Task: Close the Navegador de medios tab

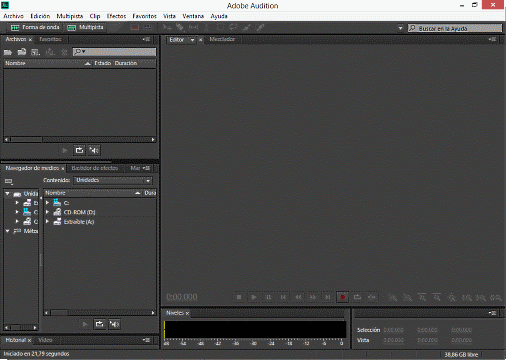Action: (63, 168)
